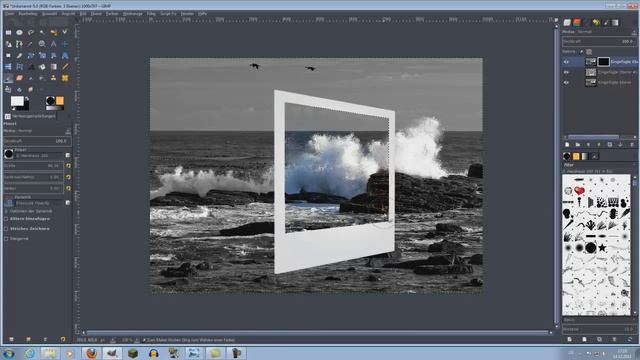Select the Foreground Select tool

point(8,44)
